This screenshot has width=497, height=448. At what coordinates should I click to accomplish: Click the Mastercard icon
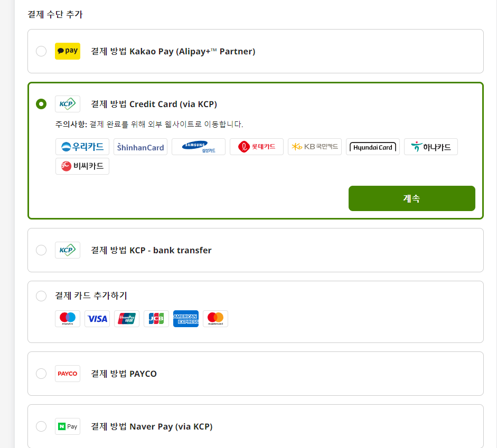click(215, 319)
